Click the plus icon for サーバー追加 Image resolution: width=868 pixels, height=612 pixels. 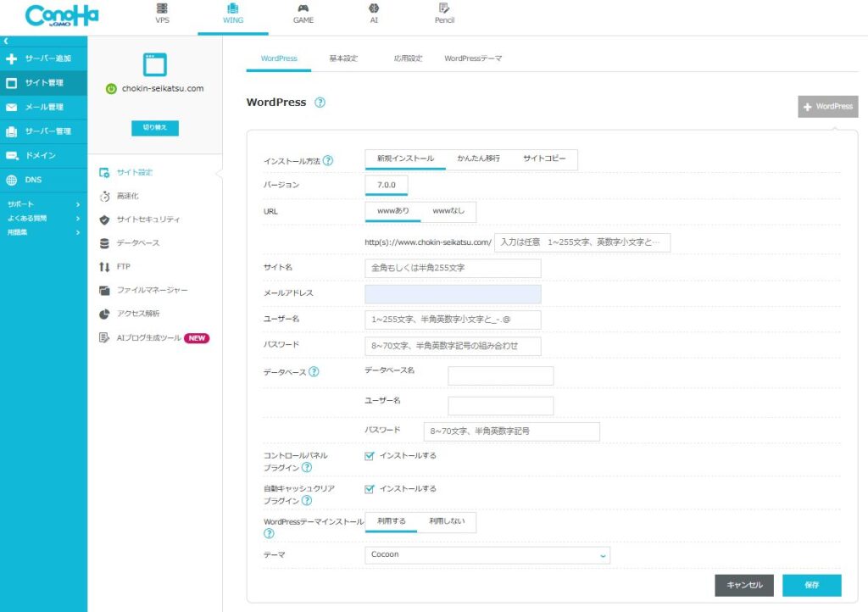12,58
